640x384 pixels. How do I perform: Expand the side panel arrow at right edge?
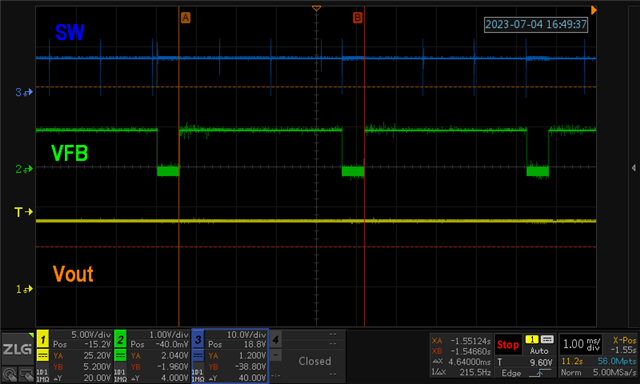pyautogui.click(x=633, y=168)
